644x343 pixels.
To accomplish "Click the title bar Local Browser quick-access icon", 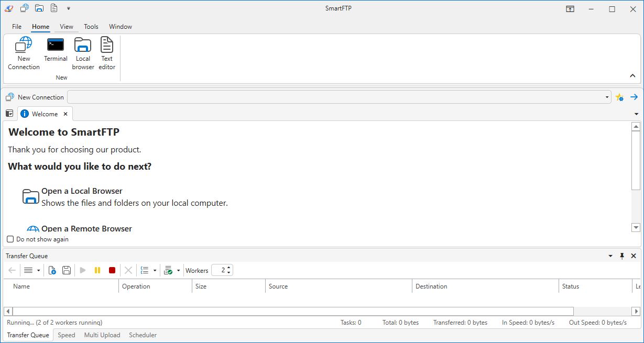I will pos(39,8).
